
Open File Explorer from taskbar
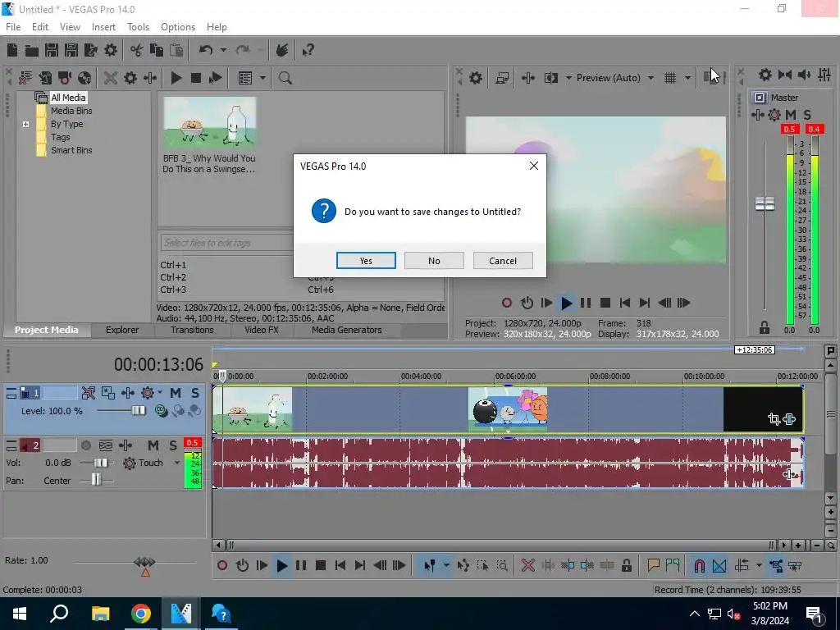(x=100, y=614)
